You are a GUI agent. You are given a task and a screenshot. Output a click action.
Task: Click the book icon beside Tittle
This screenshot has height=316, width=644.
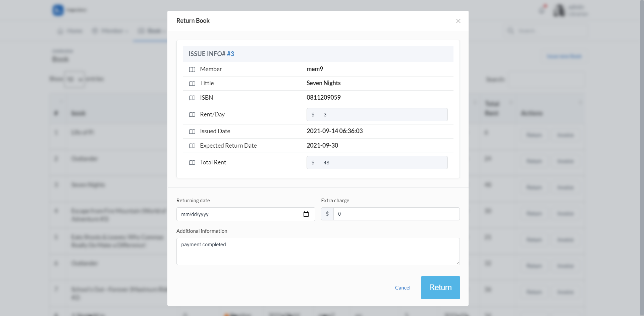point(192,84)
